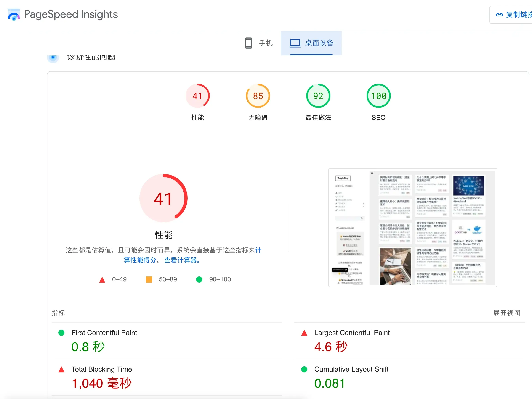Viewport: 532px width, 399px height.
Task: Click the large 41 performance gauge
Action: pyautogui.click(x=163, y=198)
